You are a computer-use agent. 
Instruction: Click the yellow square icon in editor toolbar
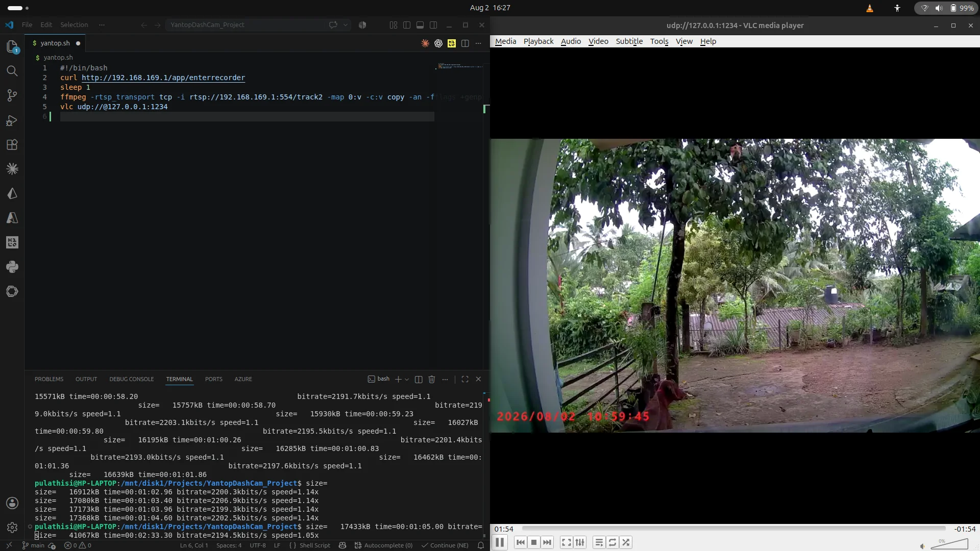[x=452, y=43]
